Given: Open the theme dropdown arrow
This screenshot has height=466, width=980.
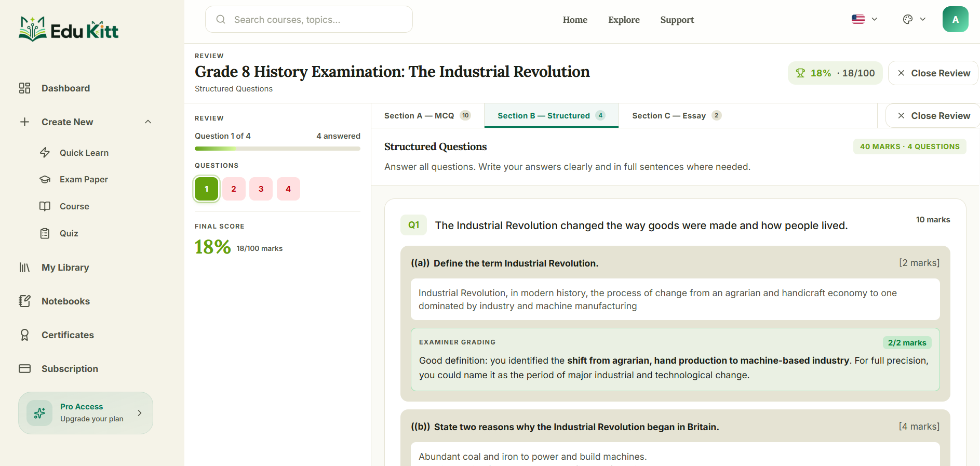Looking at the screenshot, I should click(x=923, y=19).
